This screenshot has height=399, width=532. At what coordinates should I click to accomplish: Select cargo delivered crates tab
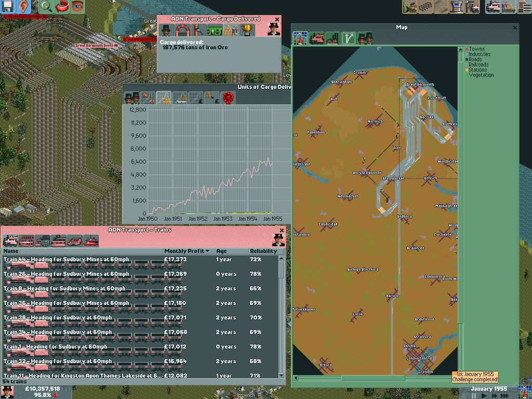231,30
